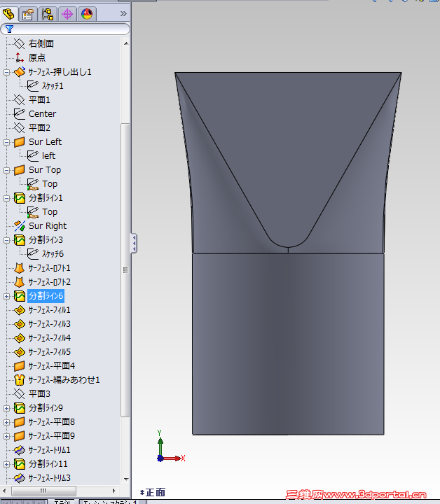Collapse the 分割ライン3 feature
Screen dimensions: 440x504
coord(6,240)
